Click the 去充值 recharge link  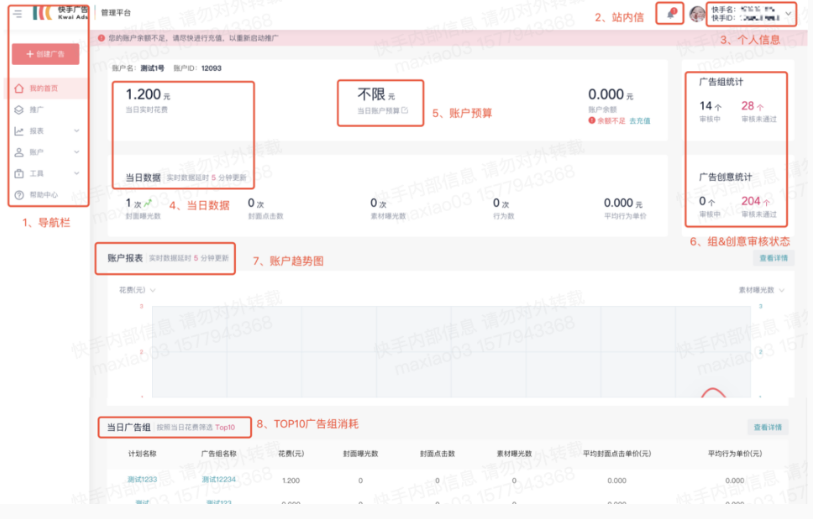pyautogui.click(x=640, y=121)
